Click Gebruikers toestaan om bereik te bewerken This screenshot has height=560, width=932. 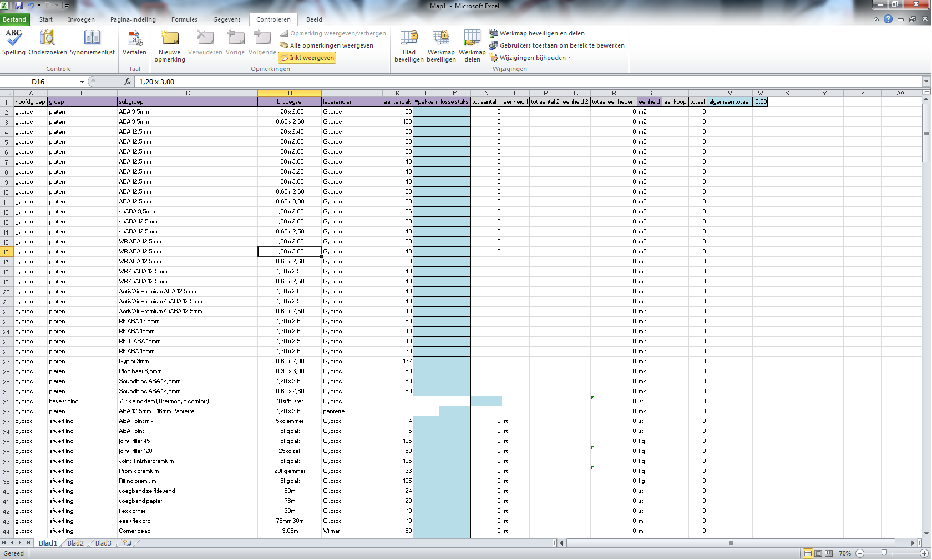561,45
